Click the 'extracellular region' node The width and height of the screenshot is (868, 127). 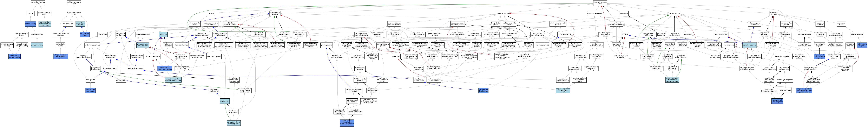(x=80, y=24)
